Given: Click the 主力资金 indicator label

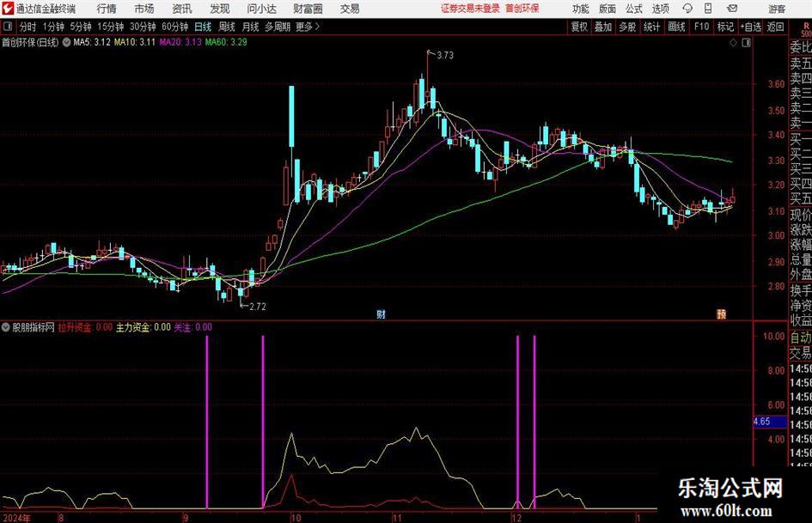Looking at the screenshot, I should point(143,327).
